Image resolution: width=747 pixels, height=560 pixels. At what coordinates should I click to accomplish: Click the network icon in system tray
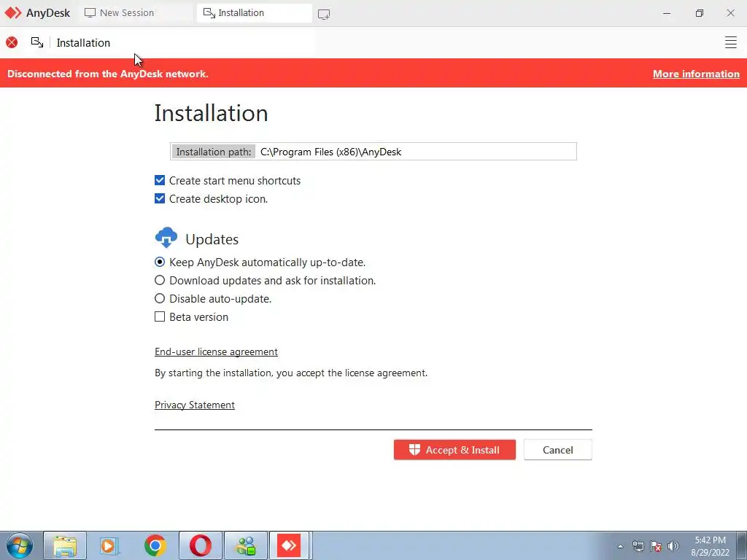[x=638, y=546]
